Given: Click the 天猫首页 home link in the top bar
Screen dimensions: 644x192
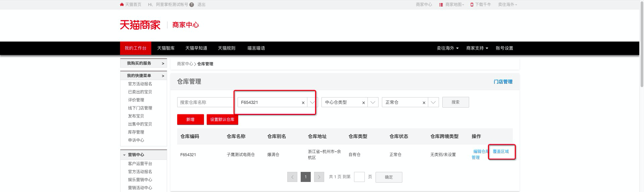Looking at the screenshot, I should tap(131, 5).
